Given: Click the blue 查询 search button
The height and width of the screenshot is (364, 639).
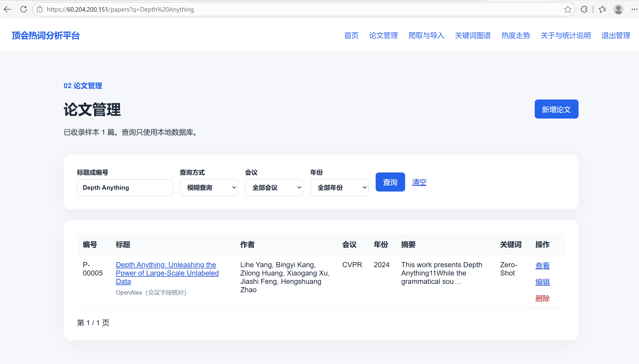Looking at the screenshot, I should (x=390, y=182).
